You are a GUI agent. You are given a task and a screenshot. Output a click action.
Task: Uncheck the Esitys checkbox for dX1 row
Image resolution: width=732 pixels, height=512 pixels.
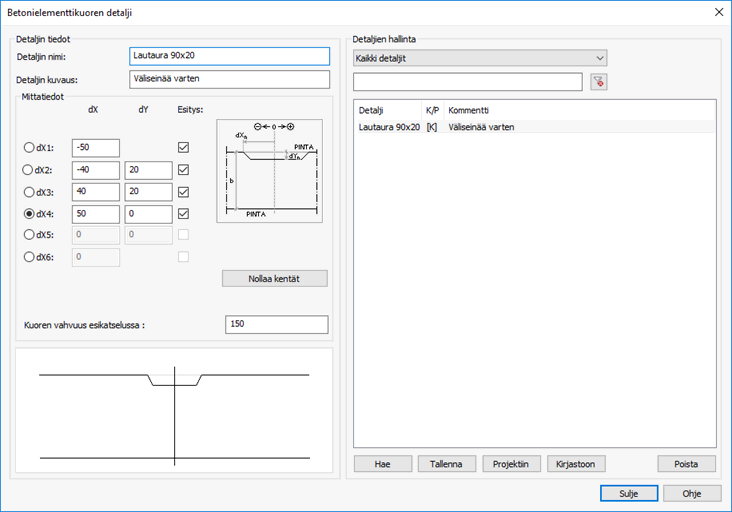[x=183, y=148]
